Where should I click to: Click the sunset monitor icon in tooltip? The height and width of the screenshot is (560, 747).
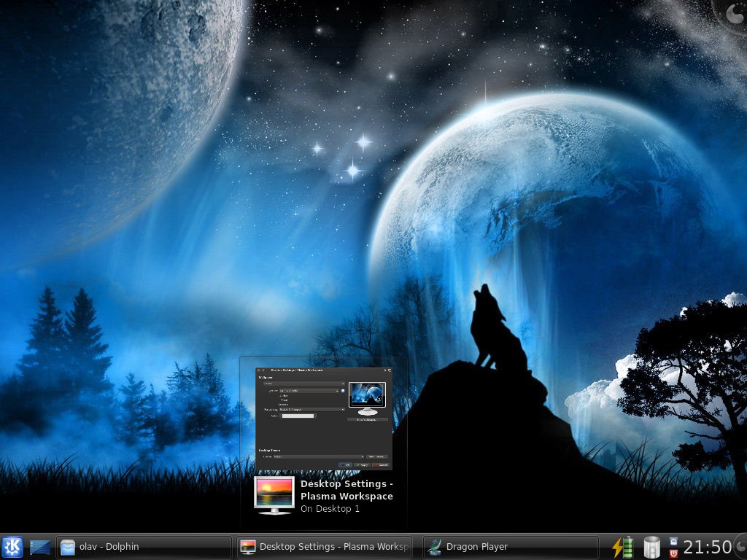point(274,495)
